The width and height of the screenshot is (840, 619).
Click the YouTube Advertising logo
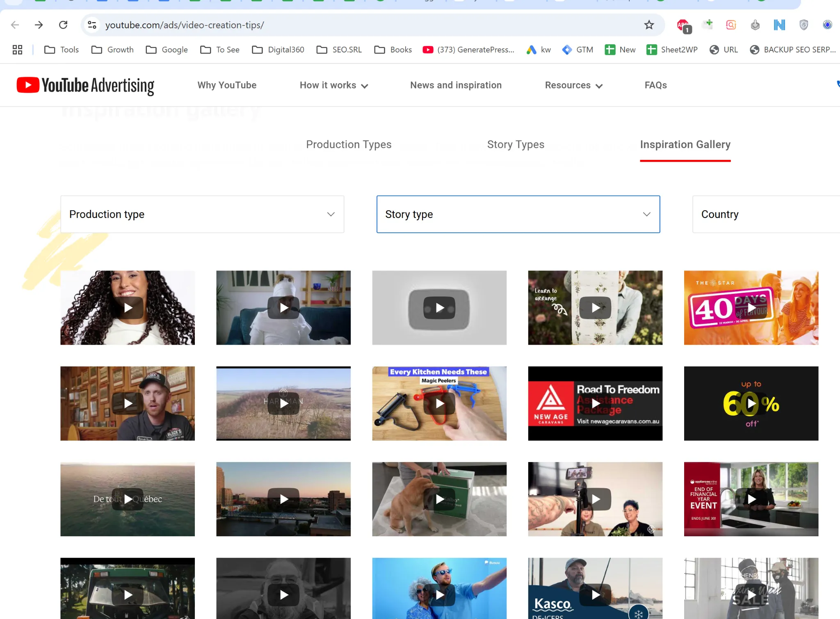tap(85, 85)
